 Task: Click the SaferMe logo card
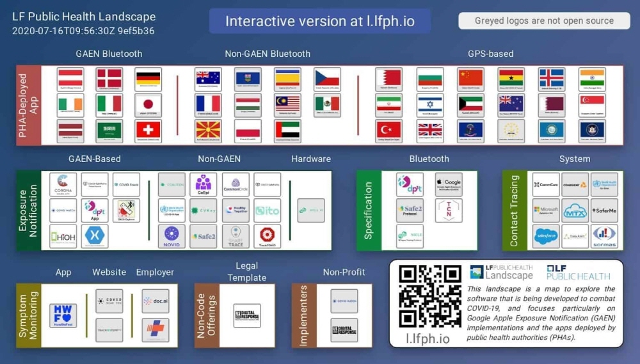pos(604,210)
